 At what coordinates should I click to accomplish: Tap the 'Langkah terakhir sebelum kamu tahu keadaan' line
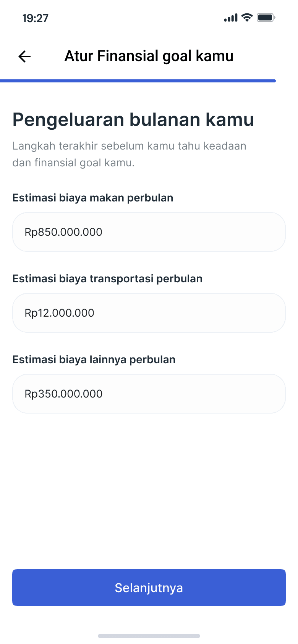click(x=130, y=146)
